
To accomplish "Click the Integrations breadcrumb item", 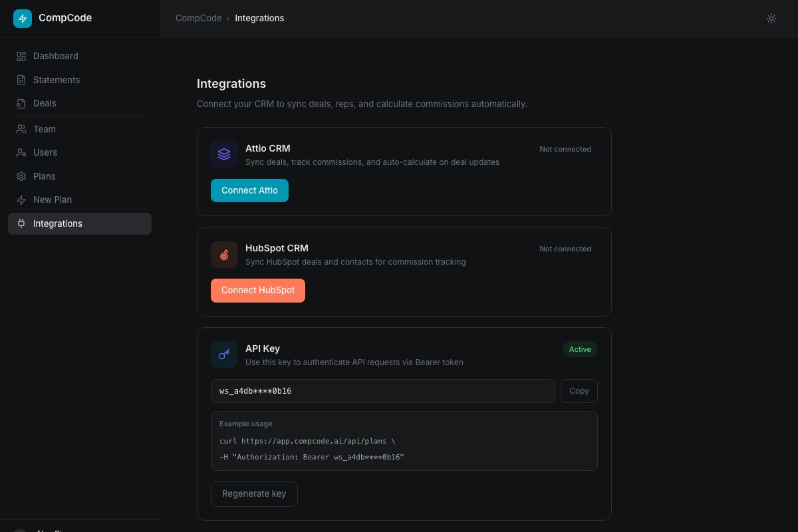I will tap(259, 19).
